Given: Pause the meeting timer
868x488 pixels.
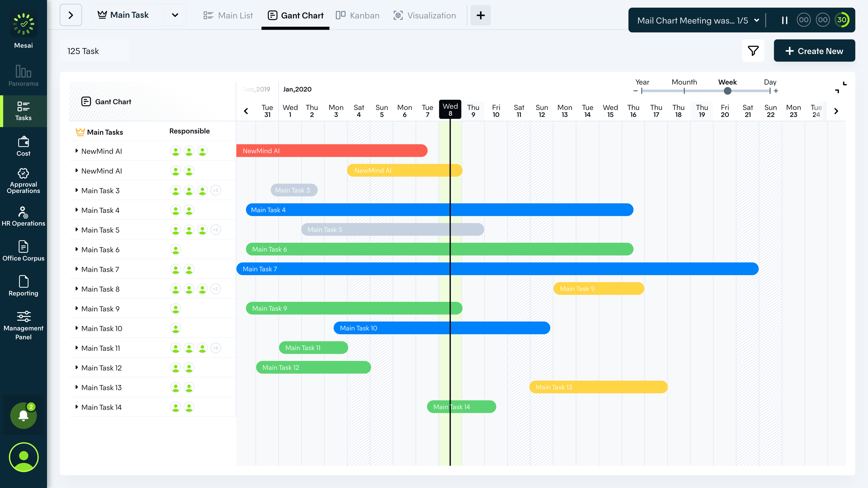Looking at the screenshot, I should click(x=784, y=20).
